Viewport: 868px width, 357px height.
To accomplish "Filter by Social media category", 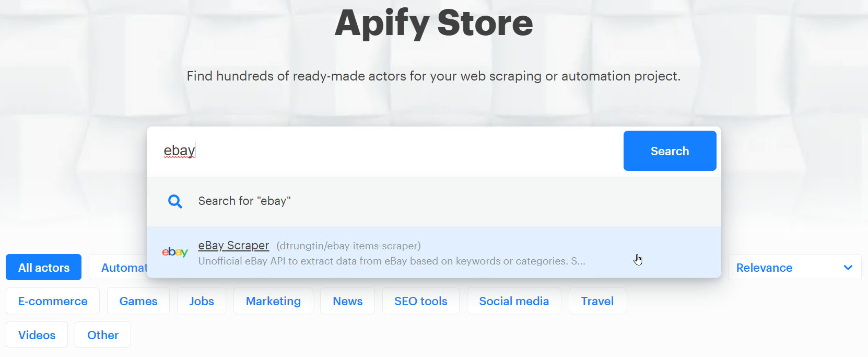I will [x=514, y=301].
